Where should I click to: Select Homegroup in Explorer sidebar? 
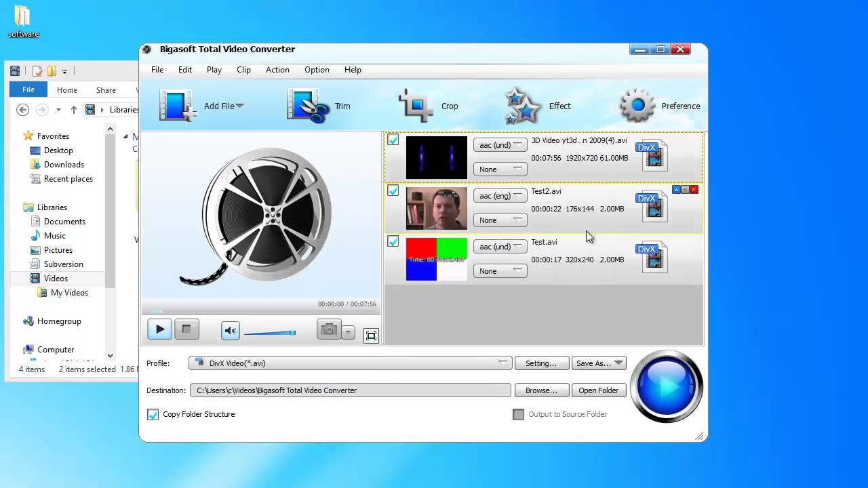coord(59,321)
